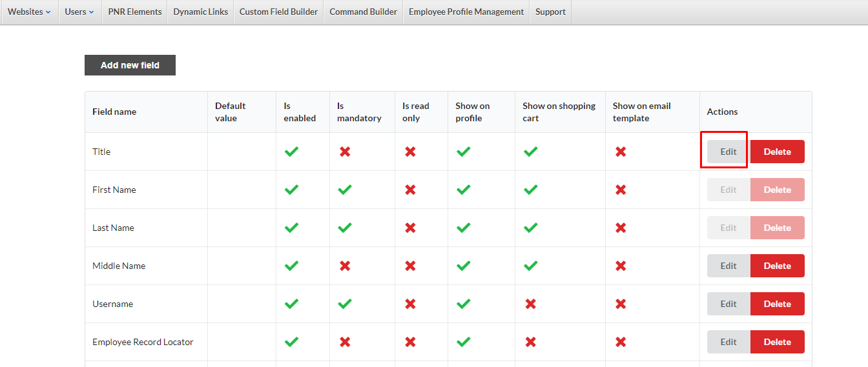The width and height of the screenshot is (868, 367).
Task: Open the Websites dropdown menu
Action: click(x=29, y=12)
